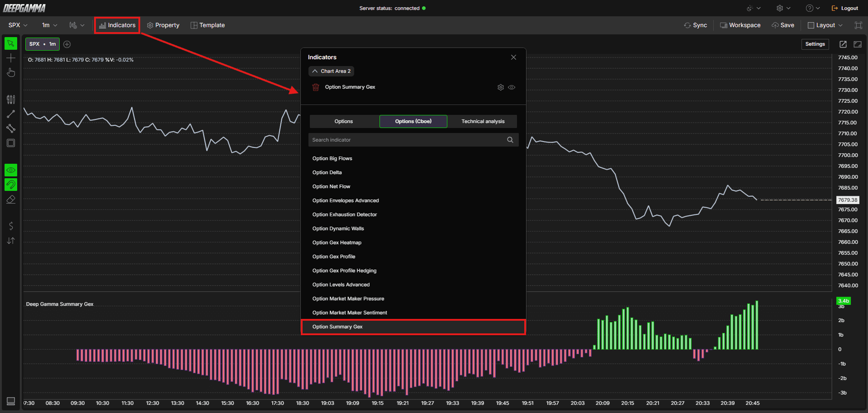The width and height of the screenshot is (868, 413).
Task: Pop out the chart in new window
Action: (x=843, y=44)
